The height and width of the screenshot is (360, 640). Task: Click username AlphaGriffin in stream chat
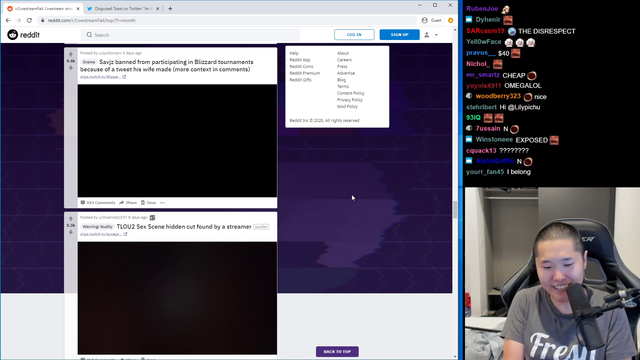click(x=495, y=161)
